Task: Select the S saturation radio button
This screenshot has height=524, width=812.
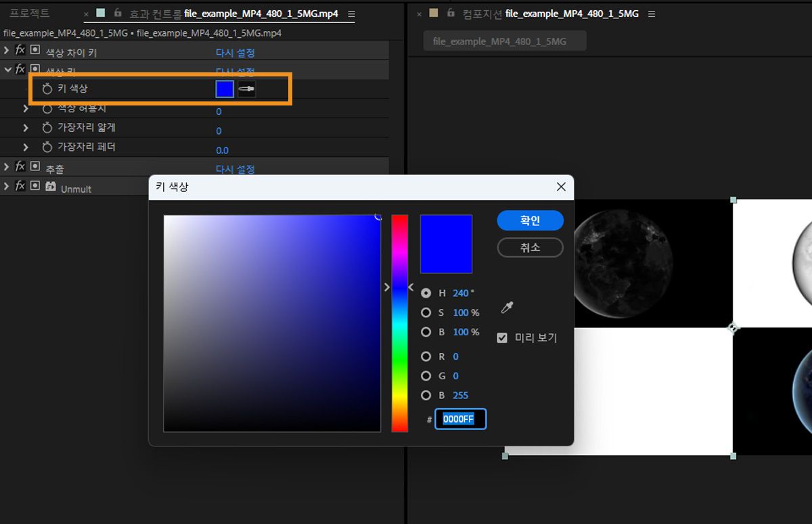Action: pyautogui.click(x=426, y=312)
